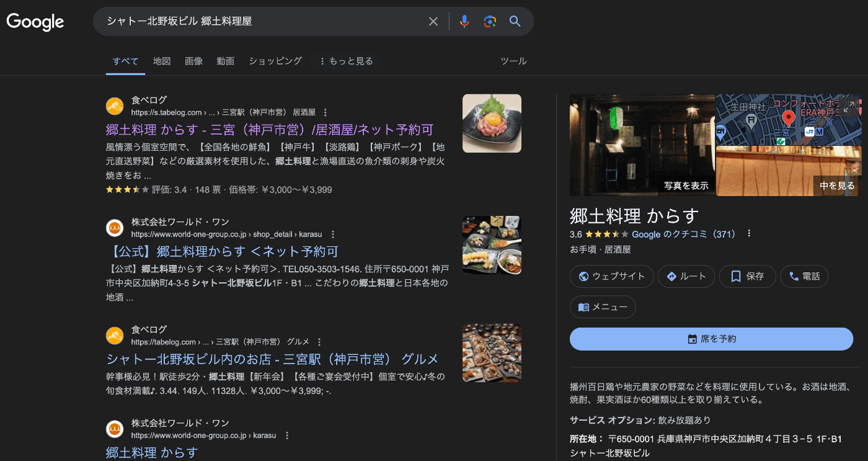Open options for 三宮駅 グルメ result

pyautogui.click(x=319, y=342)
